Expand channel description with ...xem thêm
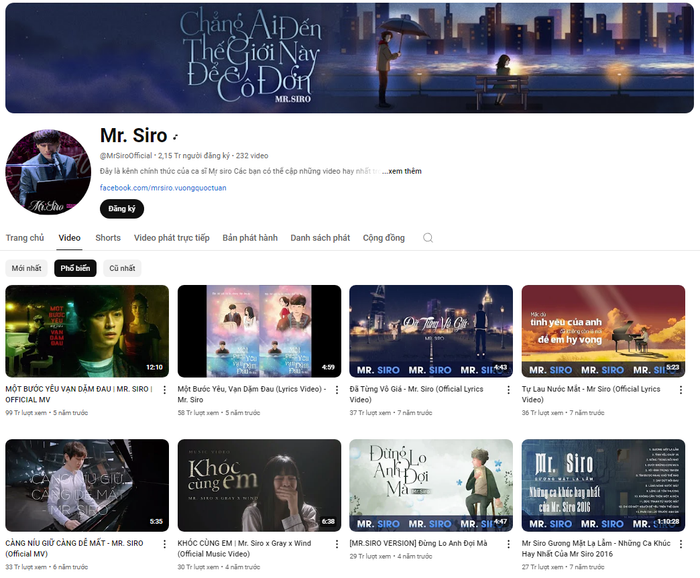This screenshot has height=578, width=700. pyautogui.click(x=402, y=171)
